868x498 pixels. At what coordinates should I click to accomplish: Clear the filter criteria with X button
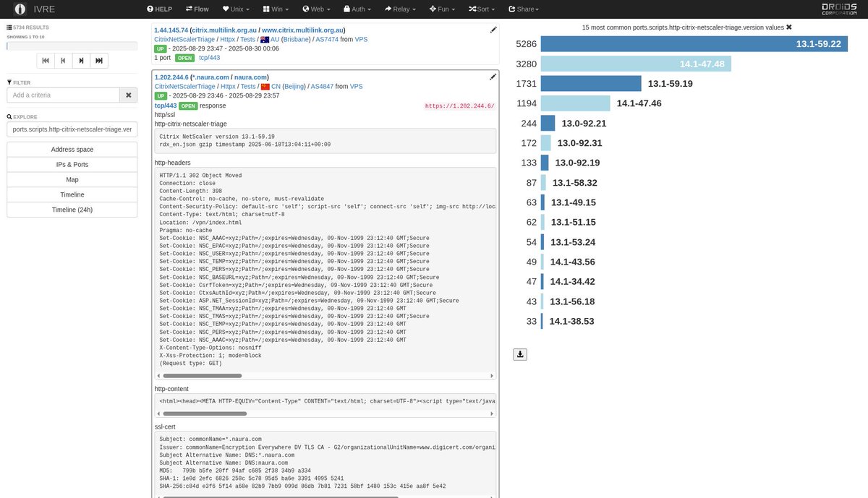pyautogui.click(x=128, y=95)
